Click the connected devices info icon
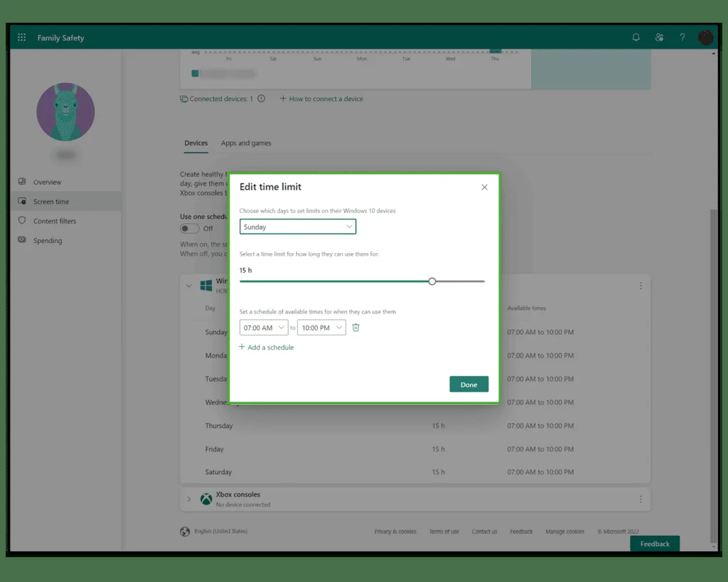This screenshot has width=728, height=582. click(x=262, y=98)
